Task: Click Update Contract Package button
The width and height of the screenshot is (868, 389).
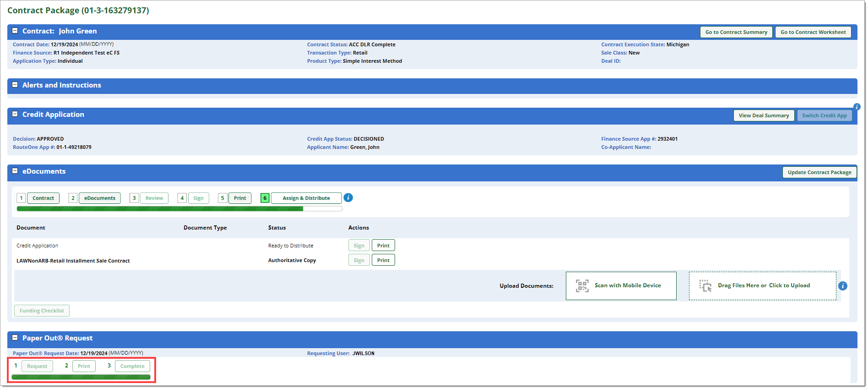Action: [819, 172]
